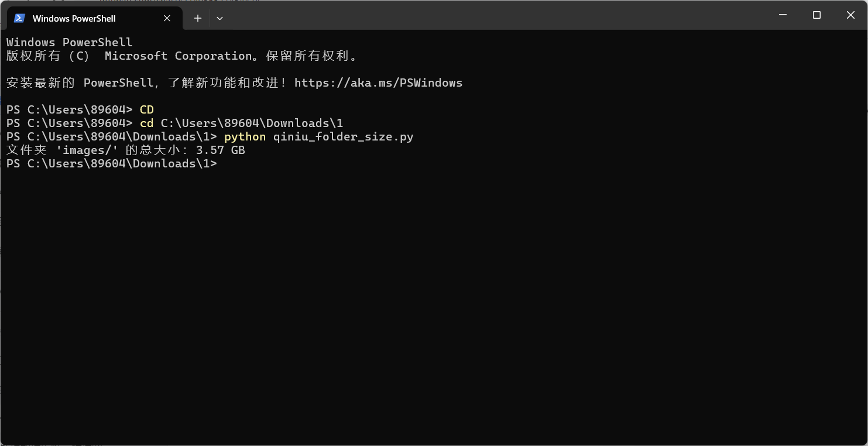Minimize the terminal window
The height and width of the screenshot is (446, 868).
(x=783, y=15)
